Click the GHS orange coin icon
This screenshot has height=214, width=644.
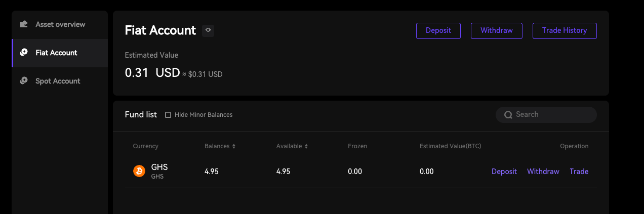point(139,172)
